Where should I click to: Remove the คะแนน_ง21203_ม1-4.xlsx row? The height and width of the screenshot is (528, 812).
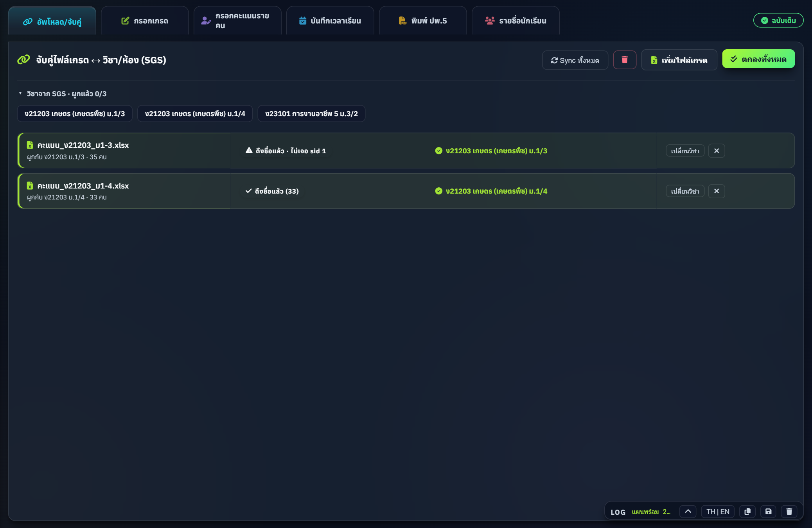pyautogui.click(x=717, y=191)
